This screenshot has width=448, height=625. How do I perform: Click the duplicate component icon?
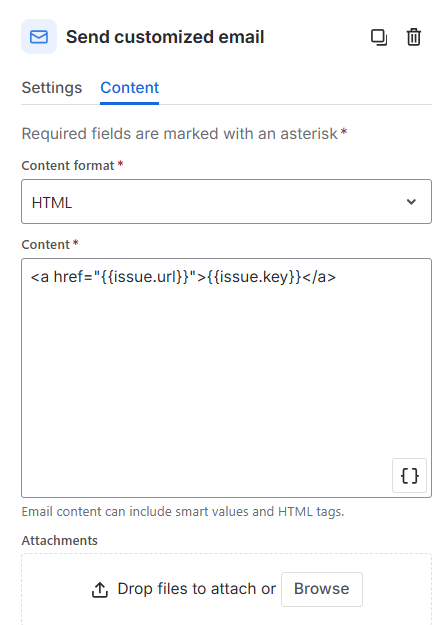(x=379, y=37)
